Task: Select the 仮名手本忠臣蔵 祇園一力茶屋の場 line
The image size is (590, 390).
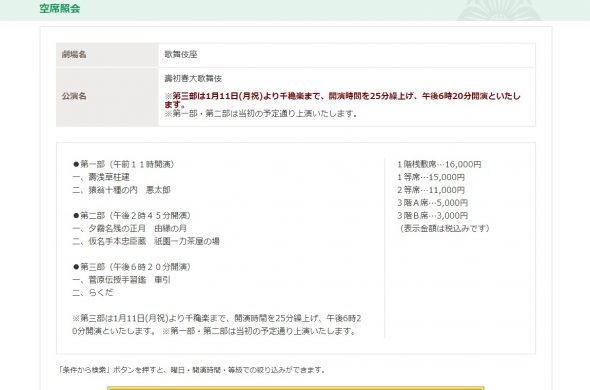Action: (146, 241)
